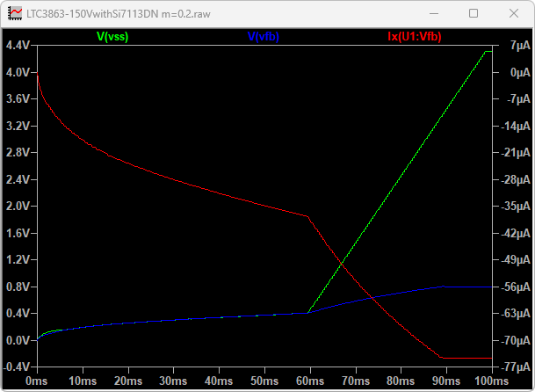Viewport: 535px width, 392px height.
Task: Click the -14µA right axis label
Action: [516, 126]
